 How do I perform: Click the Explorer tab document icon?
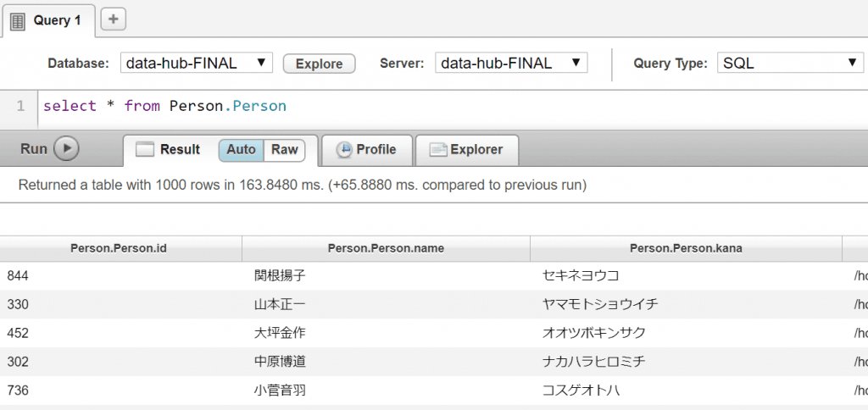[437, 150]
